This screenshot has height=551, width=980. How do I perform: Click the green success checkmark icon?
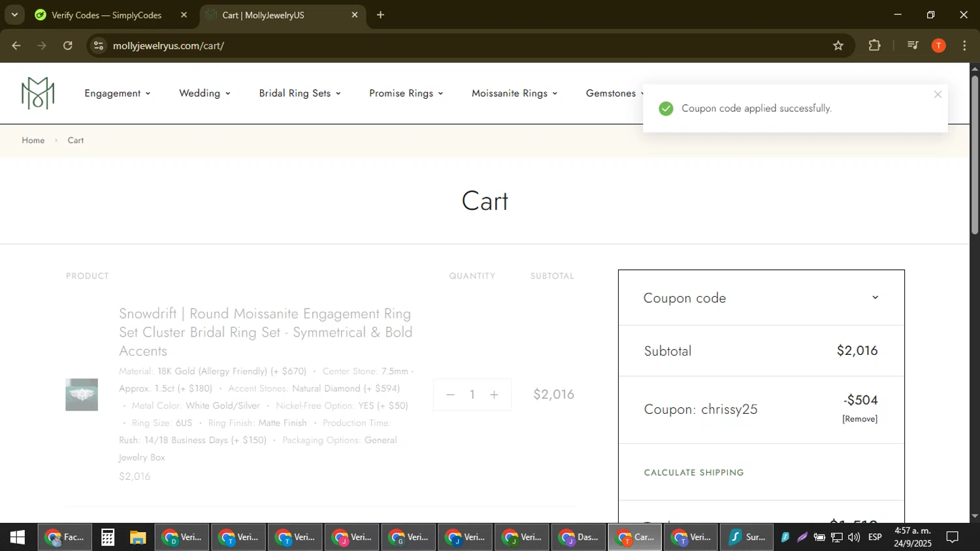666,109
